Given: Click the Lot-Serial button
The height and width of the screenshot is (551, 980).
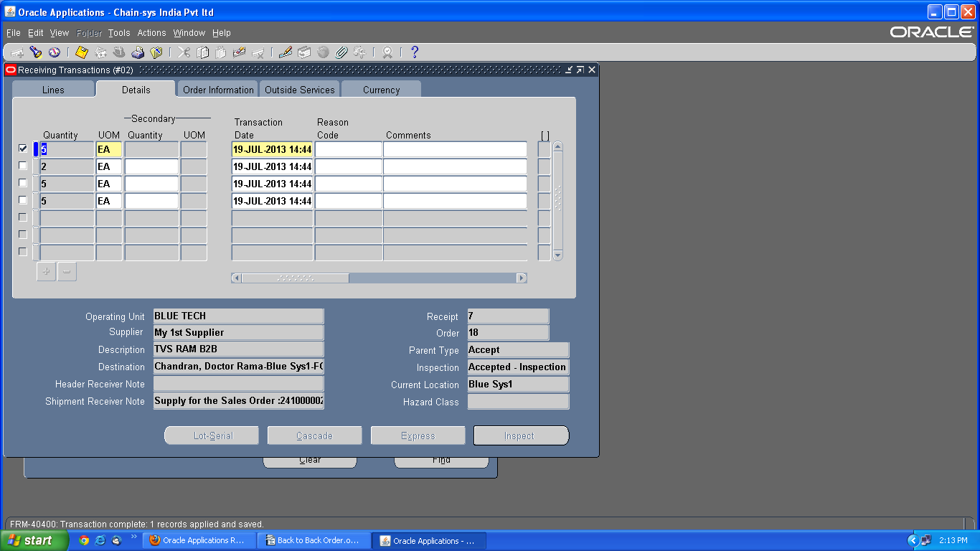Looking at the screenshot, I should 212,435.
